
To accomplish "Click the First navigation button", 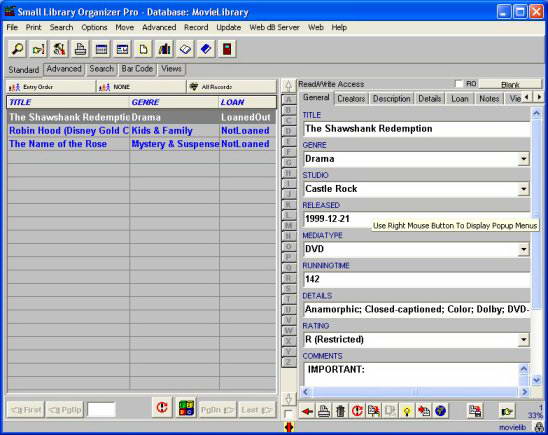I will tap(26, 409).
